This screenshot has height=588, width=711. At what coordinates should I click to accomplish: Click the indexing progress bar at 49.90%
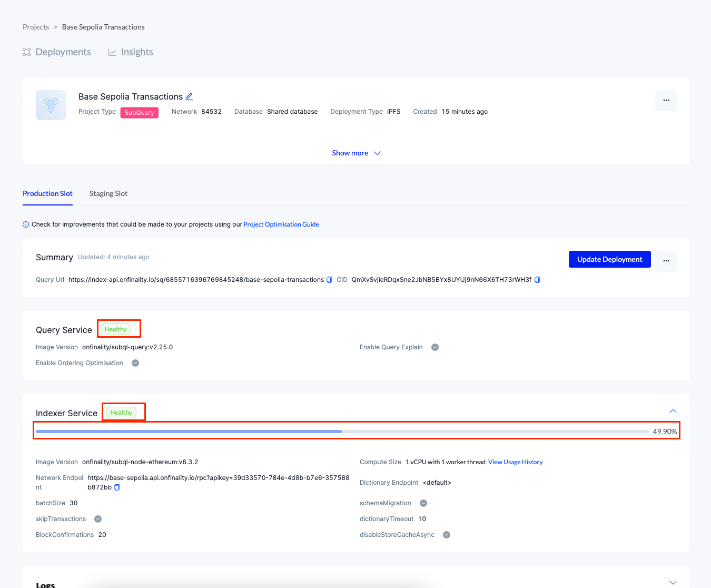point(342,431)
